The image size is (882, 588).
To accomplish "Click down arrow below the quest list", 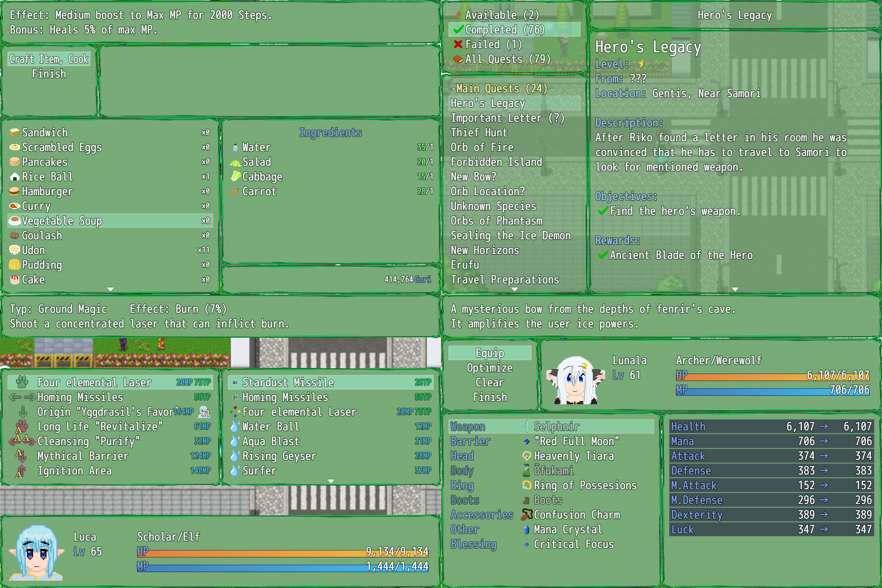I will [x=514, y=289].
